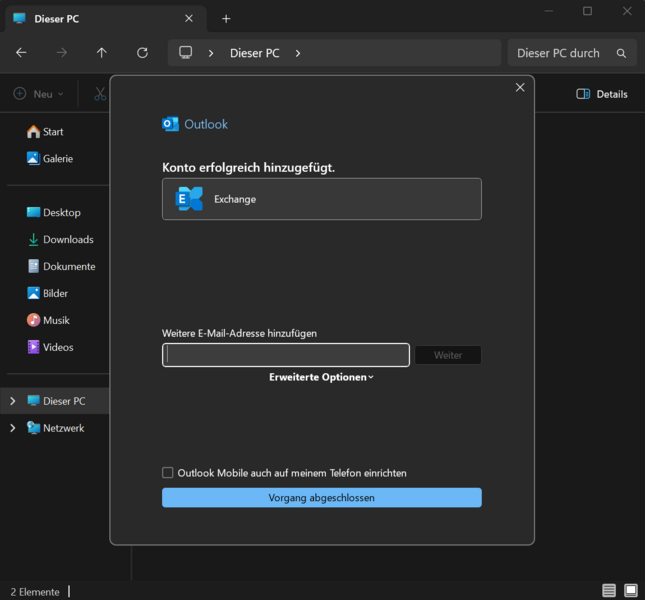Screen dimensions: 645x600
Task: Open the Videos folder in the sidebar
Action: [x=50, y=347]
